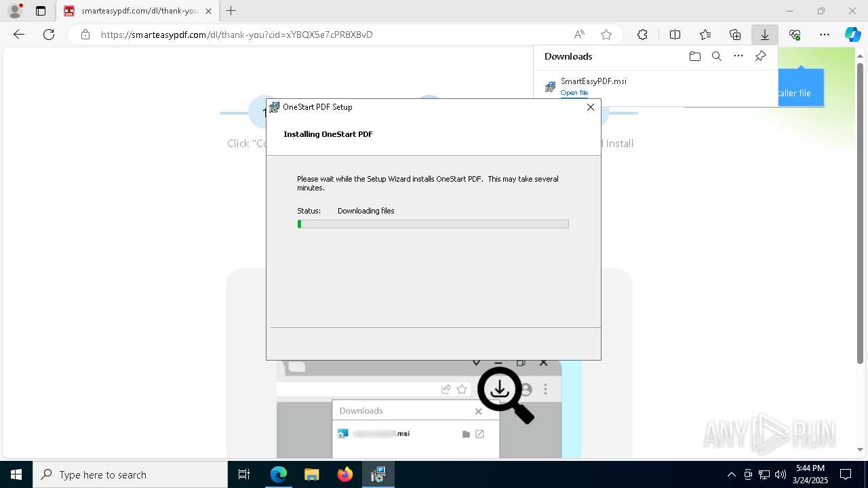Add this page to favorites star
Image resolution: width=868 pixels, height=488 pixels.
(x=606, y=35)
